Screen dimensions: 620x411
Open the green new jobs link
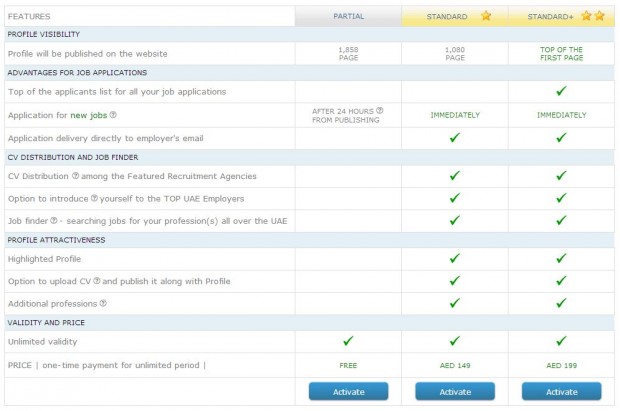89,115
